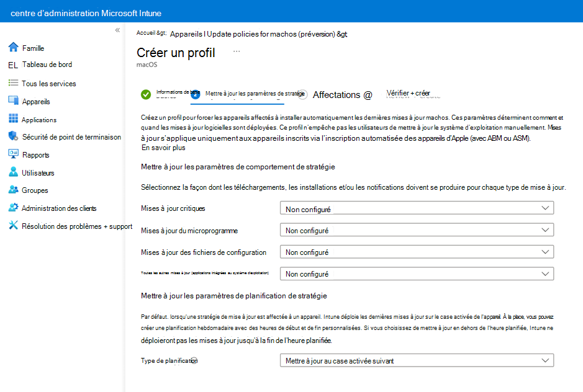Click the Accueil breadcrumb link
The image size is (583, 392).
tap(145, 33)
